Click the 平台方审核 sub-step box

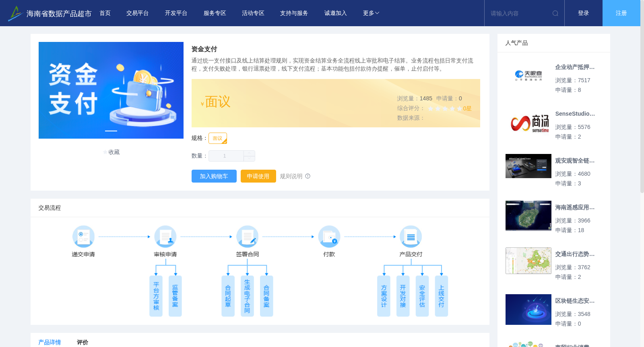pos(156,296)
